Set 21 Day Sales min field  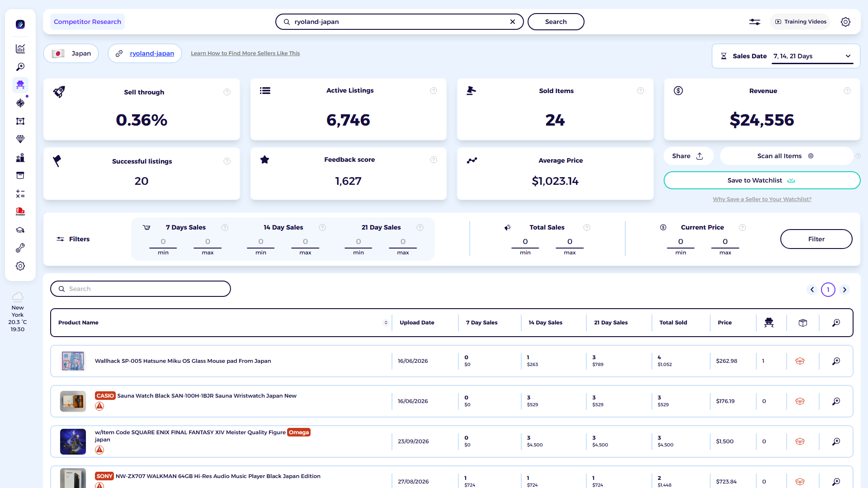point(358,242)
